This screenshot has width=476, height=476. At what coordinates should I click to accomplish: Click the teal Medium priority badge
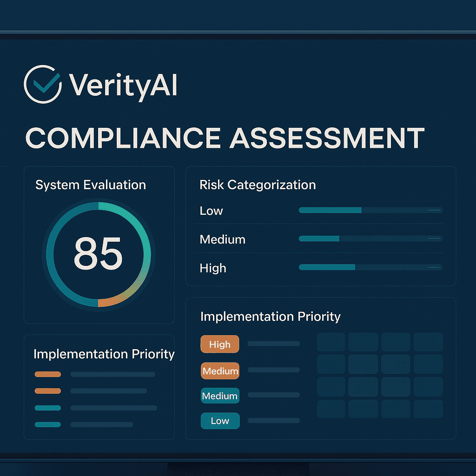220,396
